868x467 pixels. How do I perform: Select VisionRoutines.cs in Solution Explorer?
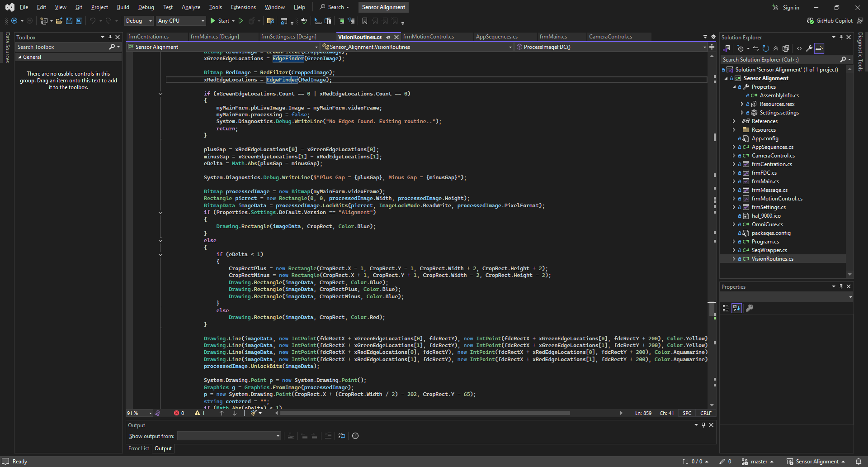[x=772, y=259]
